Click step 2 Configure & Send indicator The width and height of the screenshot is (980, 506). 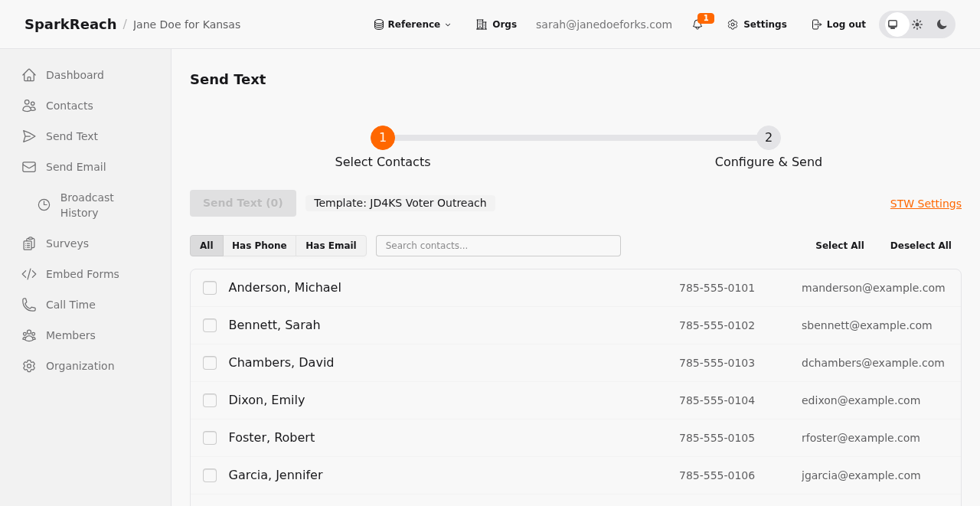click(x=768, y=138)
